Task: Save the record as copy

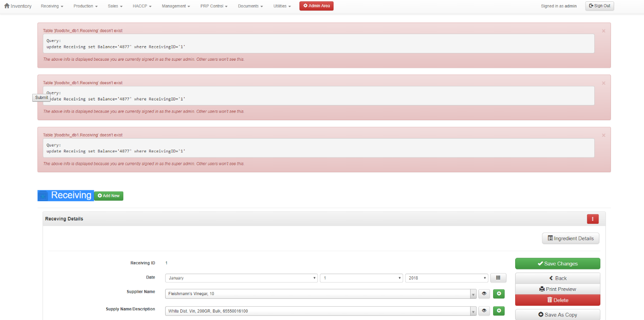Action: coord(558,315)
